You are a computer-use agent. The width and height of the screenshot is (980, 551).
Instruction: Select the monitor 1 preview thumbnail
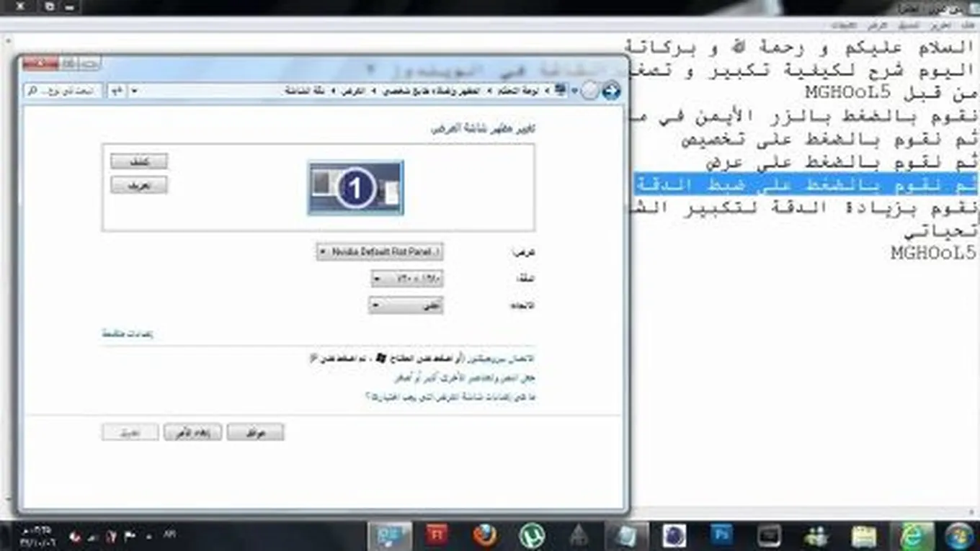pos(356,188)
